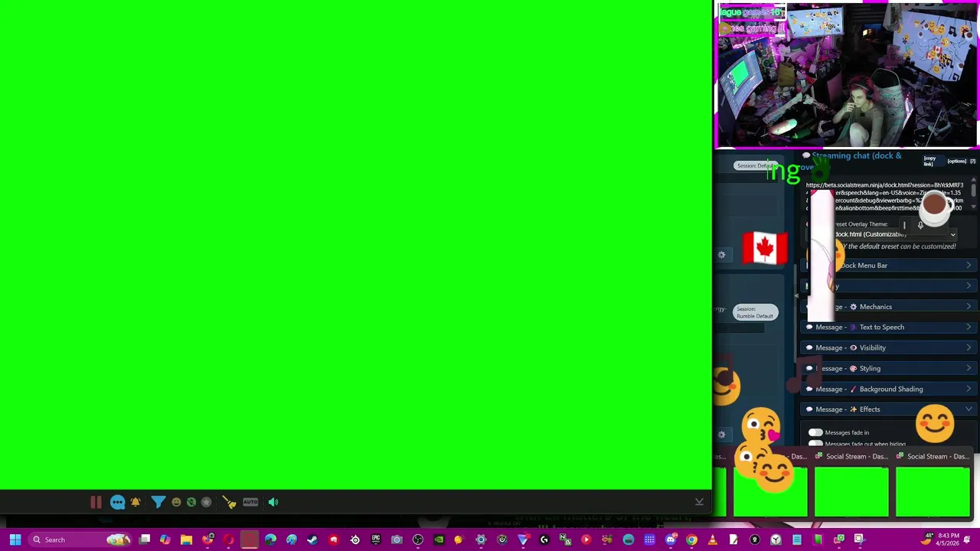
Task: Click microphone icon in floating popup
Action: click(920, 225)
